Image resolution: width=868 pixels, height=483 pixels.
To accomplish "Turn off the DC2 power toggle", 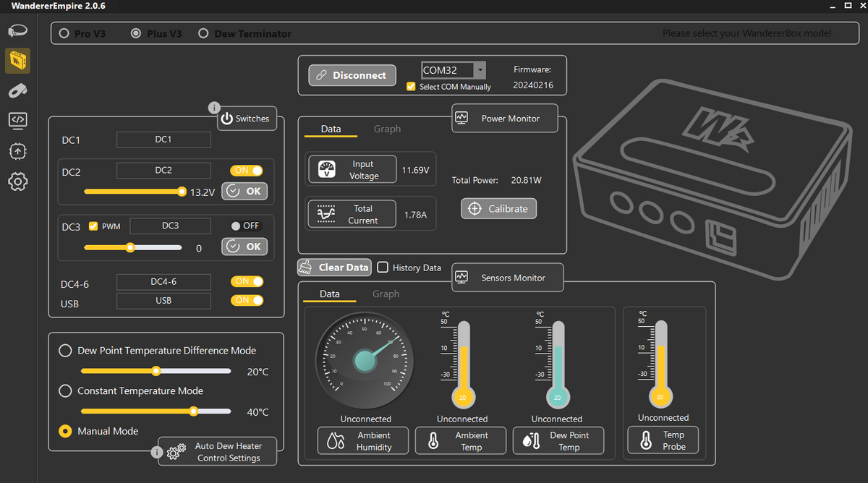I will 247,171.
